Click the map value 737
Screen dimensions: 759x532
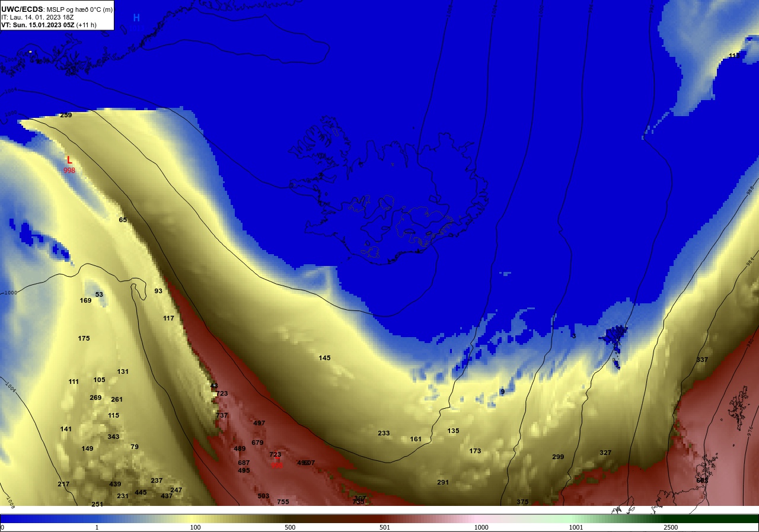[222, 415]
